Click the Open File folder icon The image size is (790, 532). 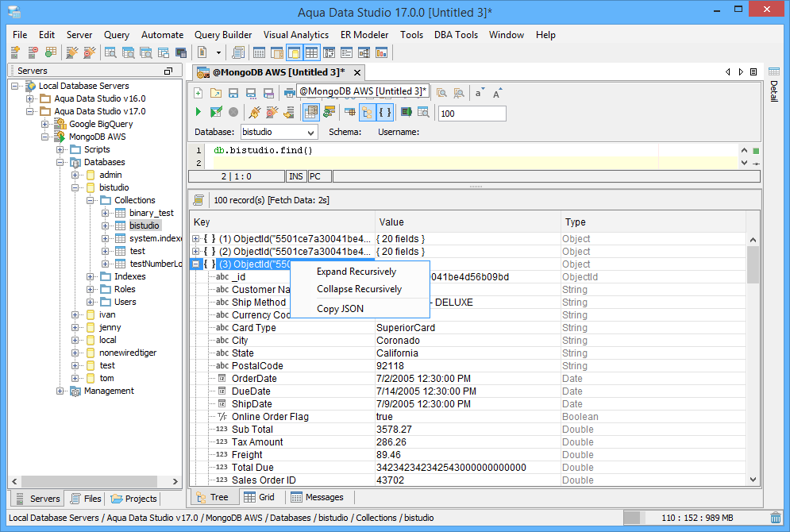(x=216, y=93)
